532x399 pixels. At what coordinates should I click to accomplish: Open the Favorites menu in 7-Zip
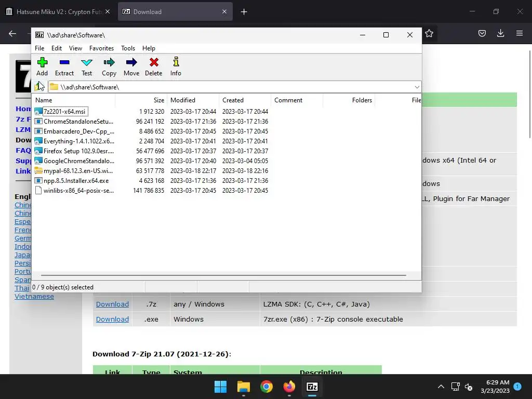pyautogui.click(x=101, y=48)
